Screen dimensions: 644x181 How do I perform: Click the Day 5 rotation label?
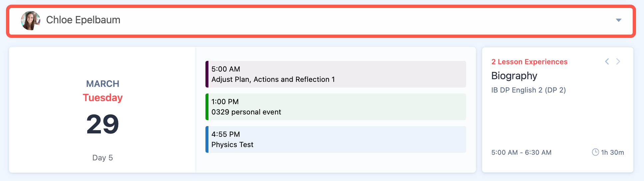(x=103, y=158)
